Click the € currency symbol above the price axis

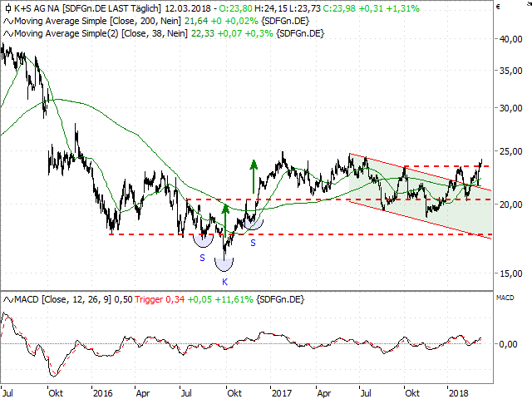coord(498,7)
